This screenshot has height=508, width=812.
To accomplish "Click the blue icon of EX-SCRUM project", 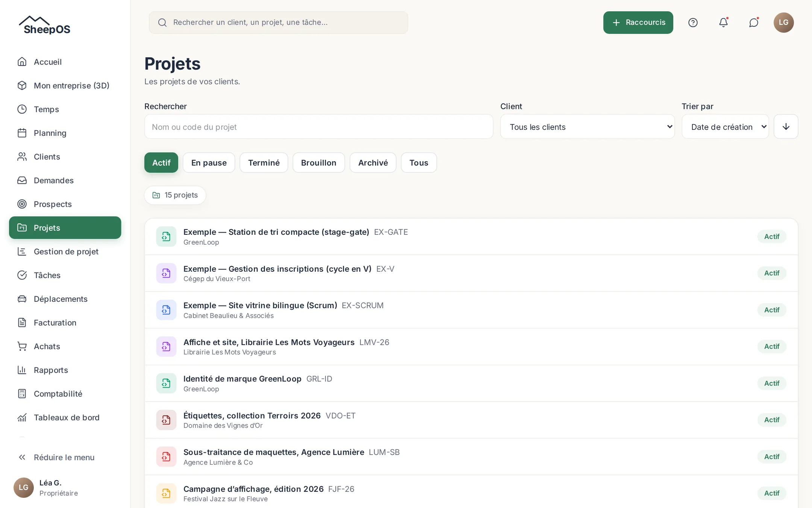I will [166, 310].
